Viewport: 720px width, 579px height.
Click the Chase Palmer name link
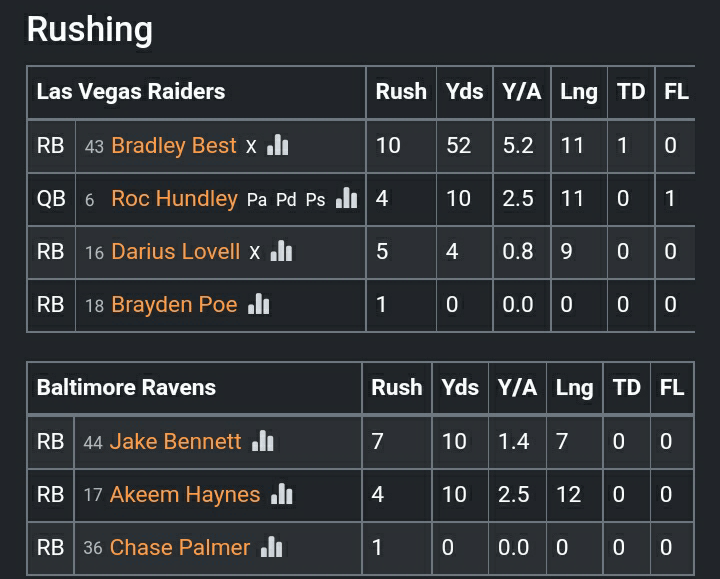tap(180, 547)
